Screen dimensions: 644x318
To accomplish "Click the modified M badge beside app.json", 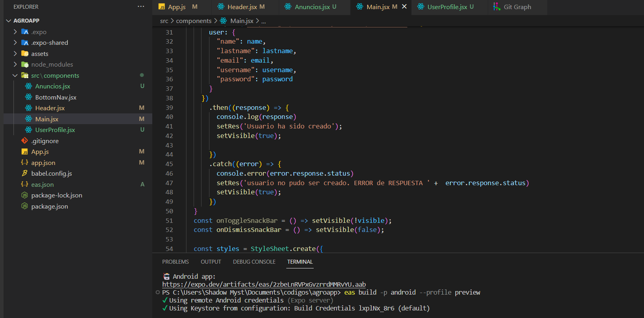I will (142, 163).
